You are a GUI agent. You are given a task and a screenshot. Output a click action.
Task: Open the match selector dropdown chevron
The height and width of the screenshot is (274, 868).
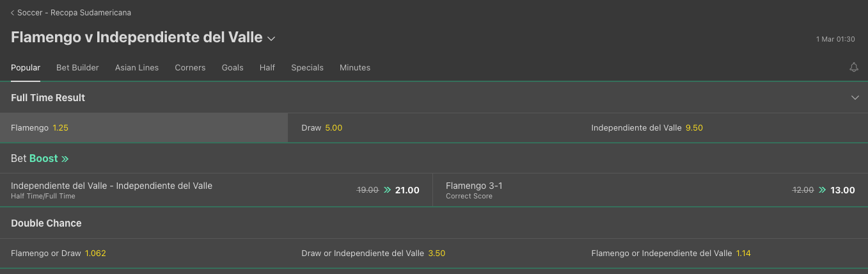(271, 38)
